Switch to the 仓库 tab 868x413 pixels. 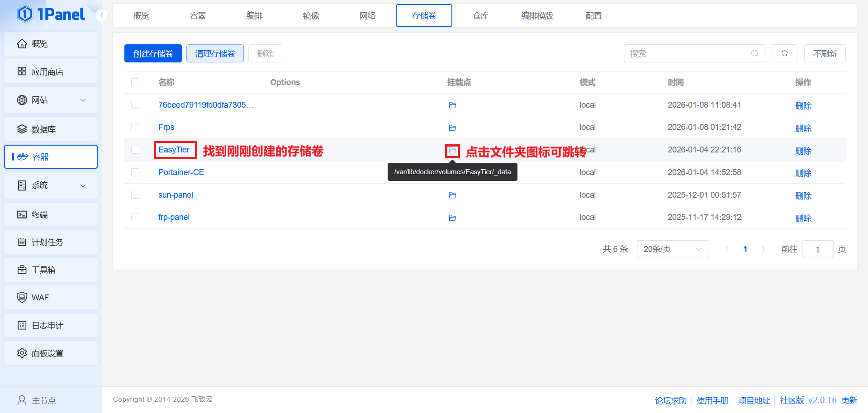pos(481,16)
